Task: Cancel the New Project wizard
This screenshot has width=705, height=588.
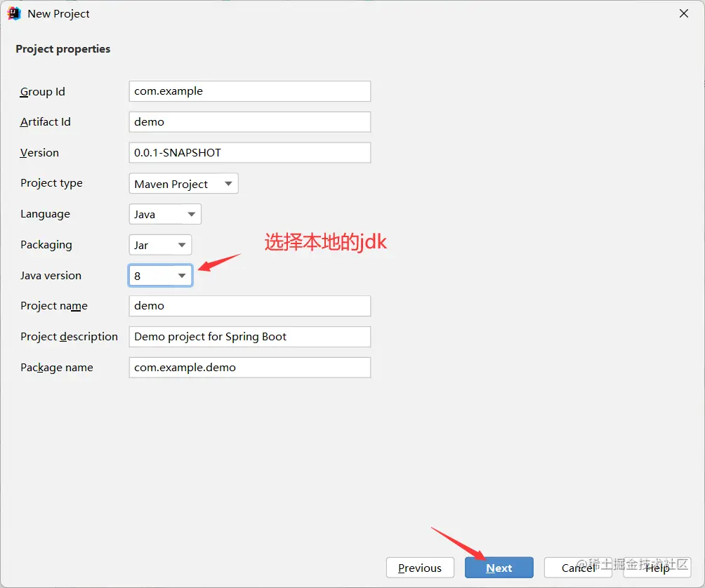Action: pyautogui.click(x=578, y=568)
